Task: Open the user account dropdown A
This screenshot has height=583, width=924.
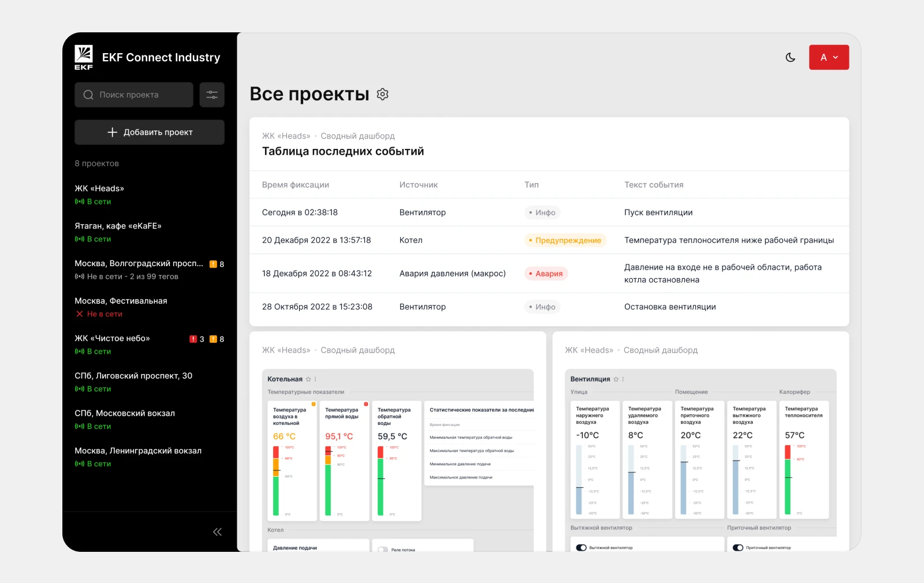Action: coord(829,57)
